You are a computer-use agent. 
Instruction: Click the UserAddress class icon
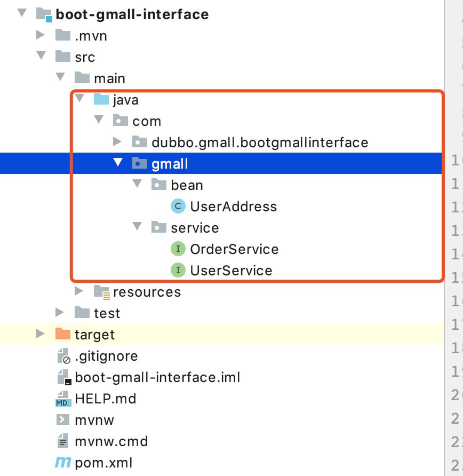(178, 207)
